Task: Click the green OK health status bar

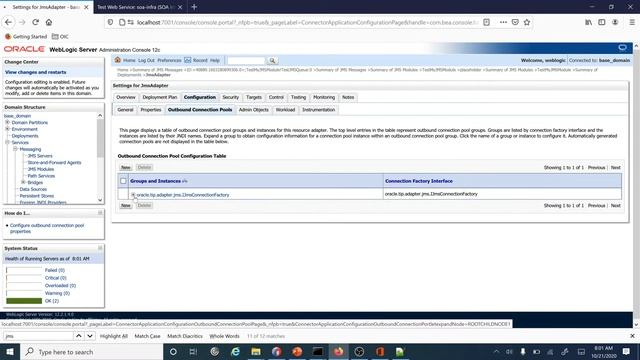Action: (24, 301)
